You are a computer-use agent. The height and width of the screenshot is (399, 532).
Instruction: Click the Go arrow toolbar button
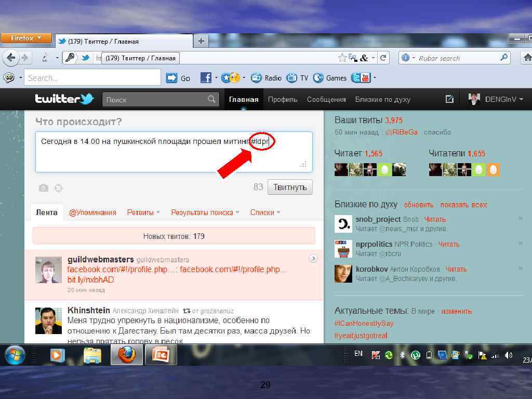171,78
